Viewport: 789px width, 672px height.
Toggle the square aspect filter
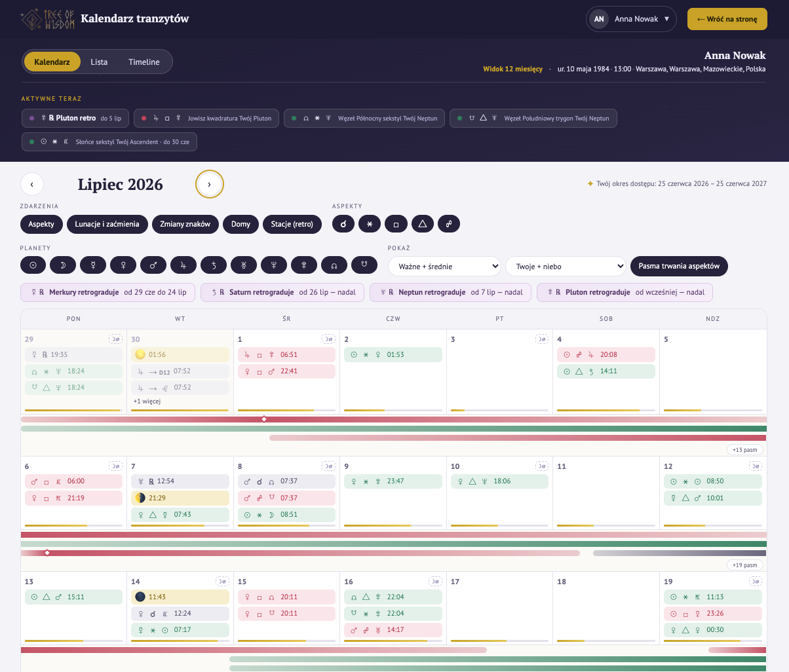tap(396, 224)
